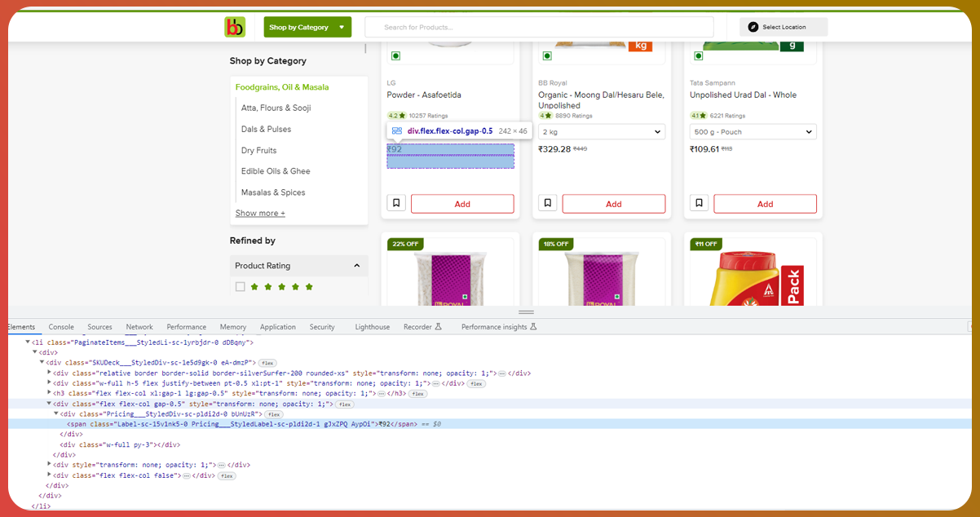This screenshot has height=517, width=980.
Task: Click the flex badge beside SKUDeck div
Action: coord(268,363)
